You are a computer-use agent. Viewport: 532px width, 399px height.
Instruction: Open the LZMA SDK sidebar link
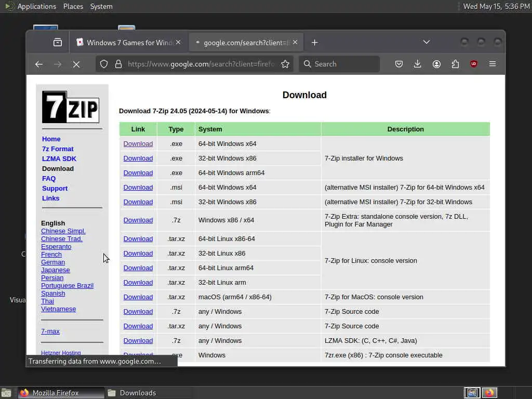(59, 159)
